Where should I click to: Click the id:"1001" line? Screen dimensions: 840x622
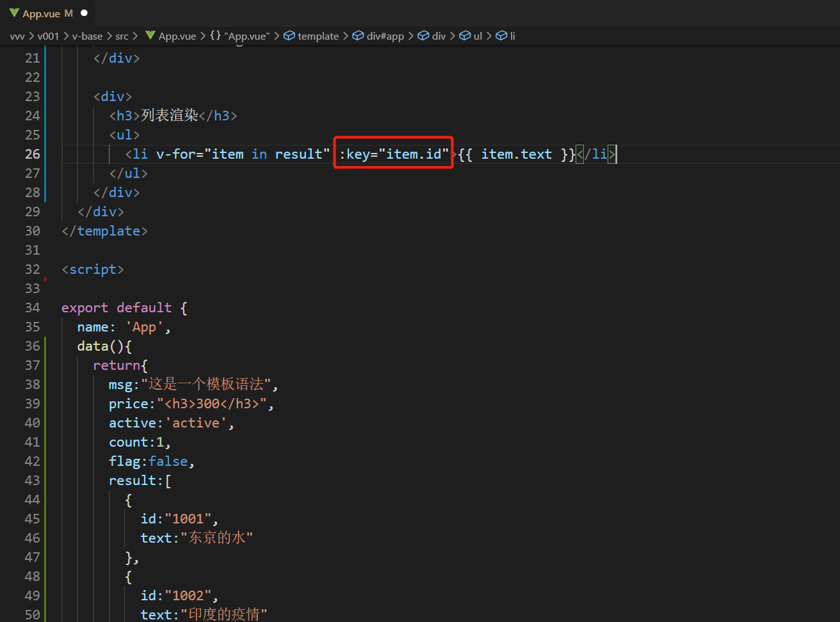coord(180,519)
